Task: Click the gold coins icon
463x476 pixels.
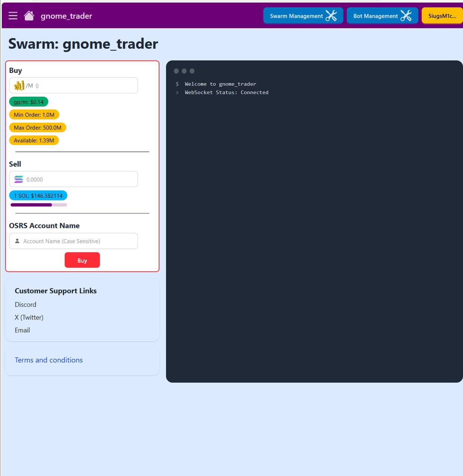Action: pos(19,86)
